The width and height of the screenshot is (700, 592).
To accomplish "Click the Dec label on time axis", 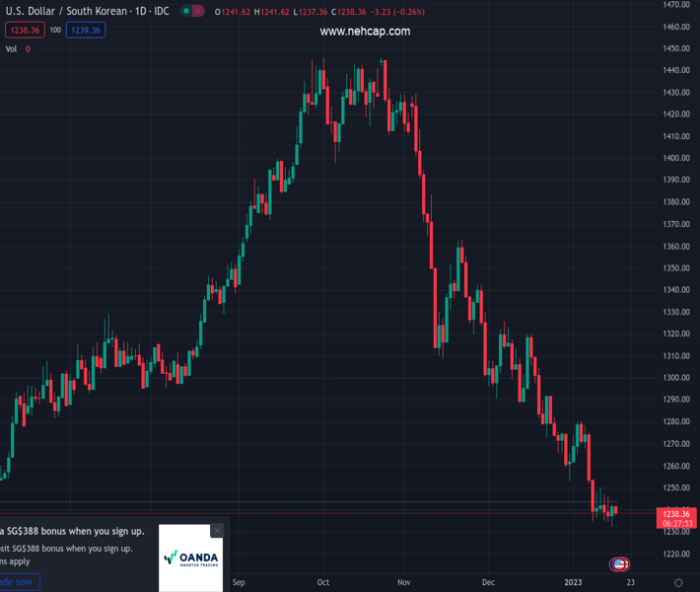I will point(489,583).
